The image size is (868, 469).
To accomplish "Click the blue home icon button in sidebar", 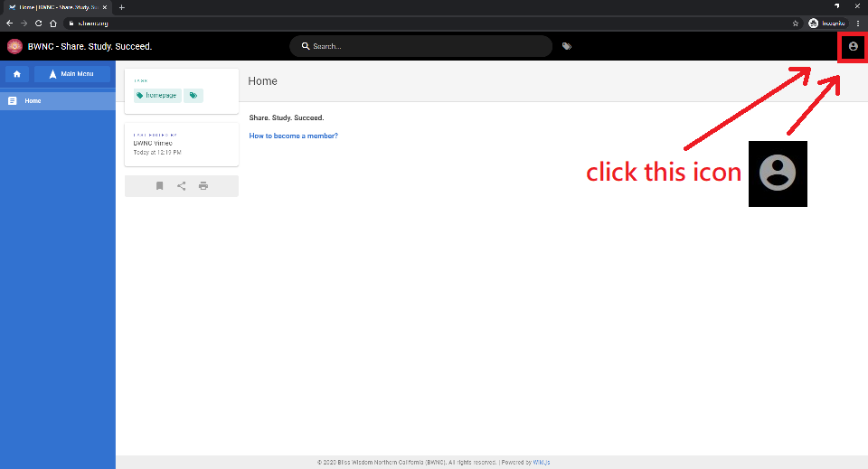I will [16, 74].
